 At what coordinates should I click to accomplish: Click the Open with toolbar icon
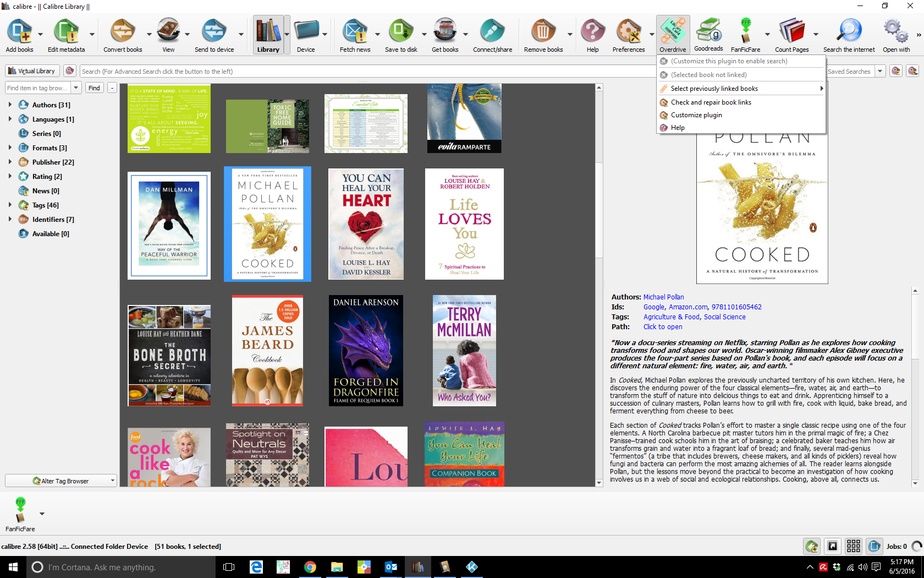(x=896, y=31)
